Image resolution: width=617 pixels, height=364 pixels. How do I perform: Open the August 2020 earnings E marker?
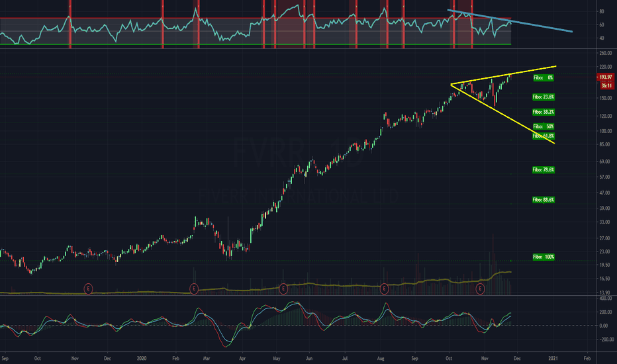384,289
